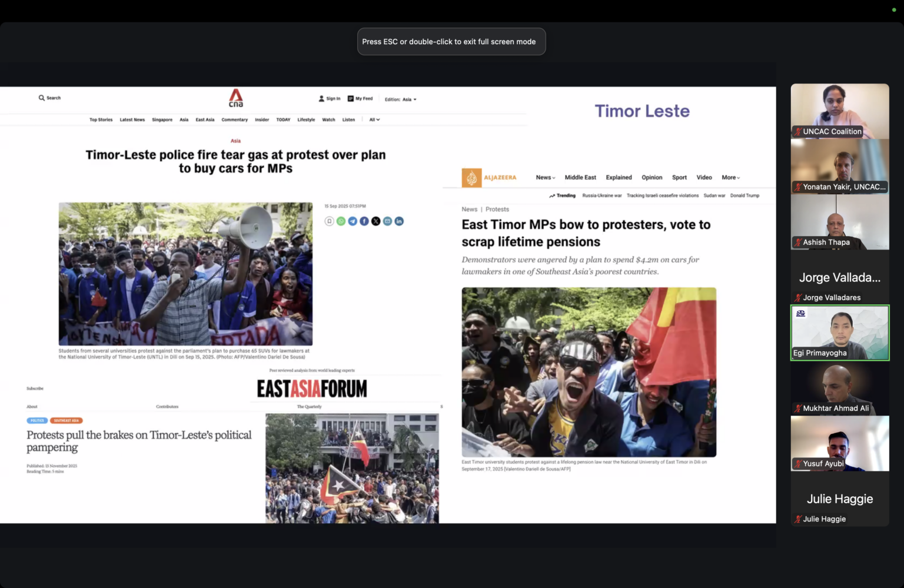Select the Commentary tab on CNA
Screen dimensions: 904x588
click(x=234, y=119)
